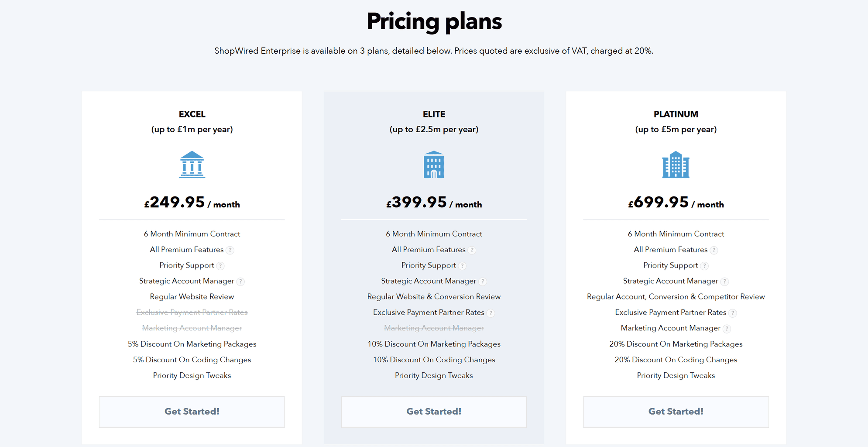Show info for Platinum Marketing Account Manager
The image size is (868, 447).
727,329
